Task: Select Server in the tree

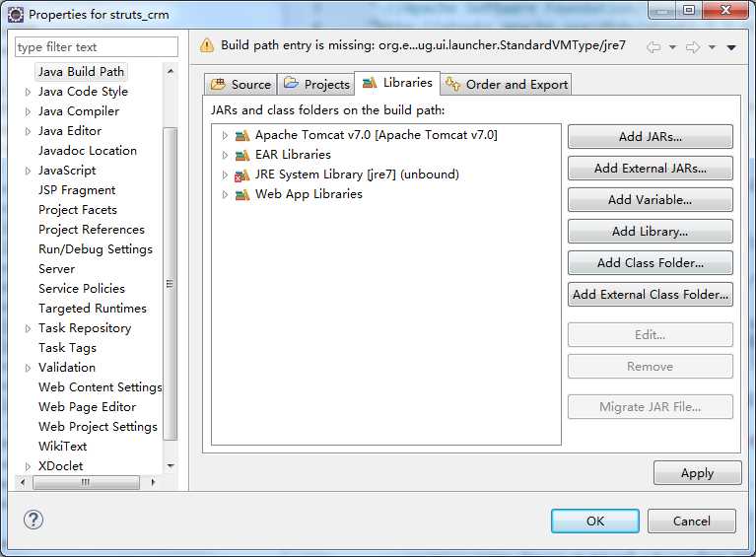Action: [56, 269]
